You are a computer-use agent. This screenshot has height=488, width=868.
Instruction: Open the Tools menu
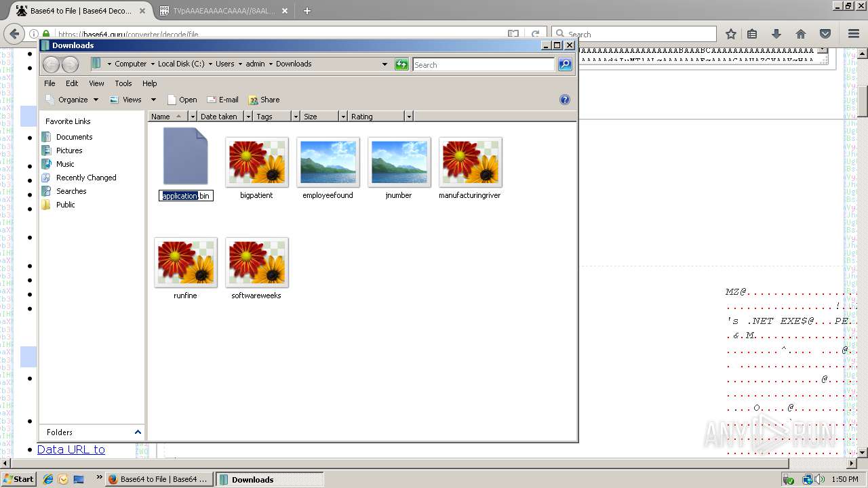[x=123, y=83]
